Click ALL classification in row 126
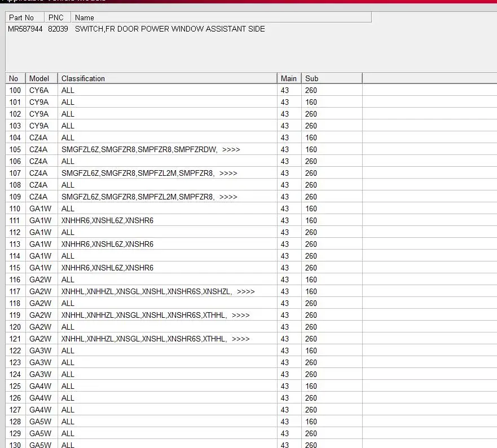Screen dimensions: 497x448 click(68, 398)
